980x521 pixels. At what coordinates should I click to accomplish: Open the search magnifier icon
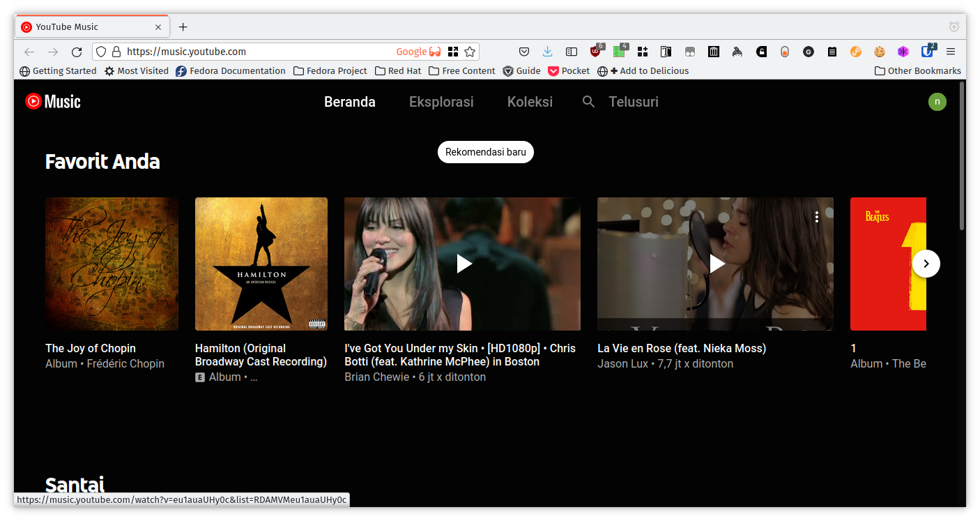tap(589, 102)
